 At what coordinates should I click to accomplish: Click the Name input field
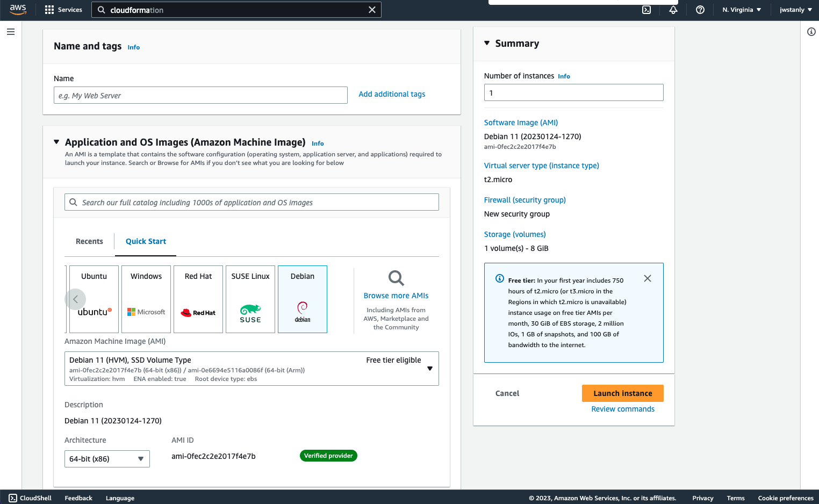[x=200, y=96]
